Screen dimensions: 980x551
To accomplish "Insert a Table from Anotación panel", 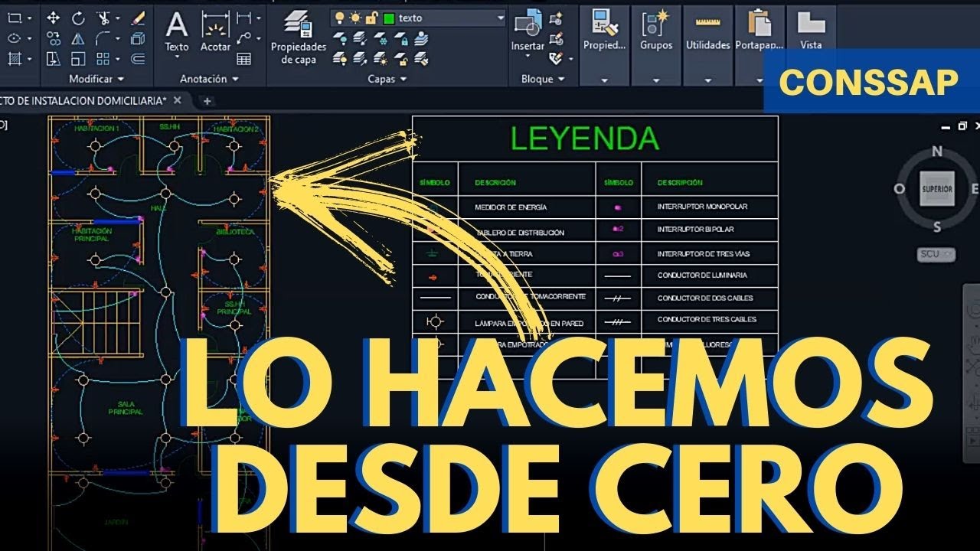I will (x=244, y=59).
